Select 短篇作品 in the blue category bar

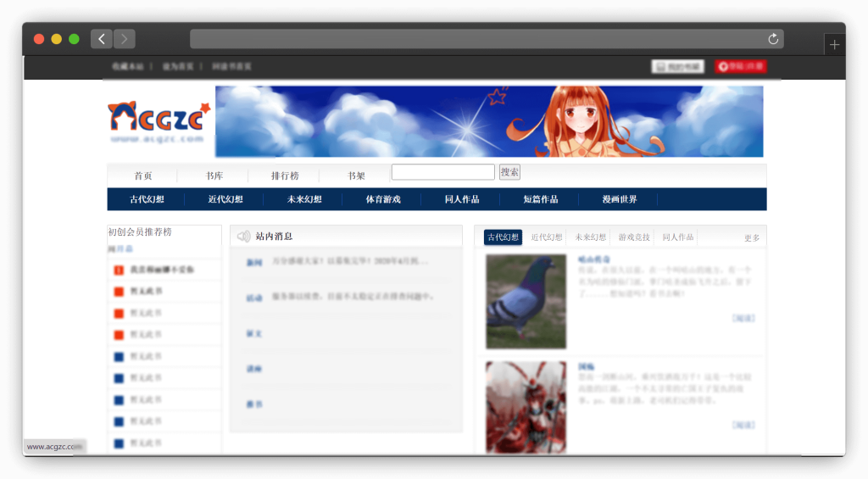tap(540, 199)
